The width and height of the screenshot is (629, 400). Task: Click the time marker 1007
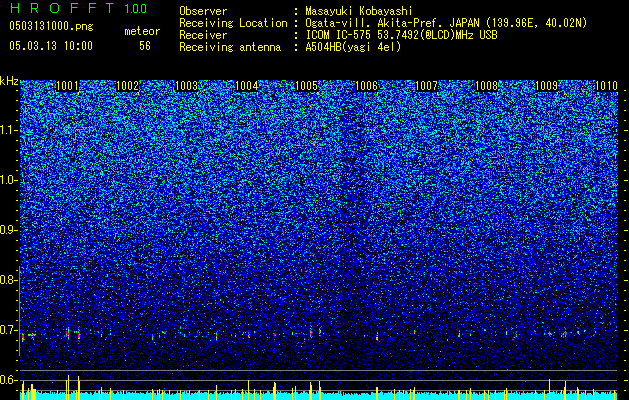426,86
